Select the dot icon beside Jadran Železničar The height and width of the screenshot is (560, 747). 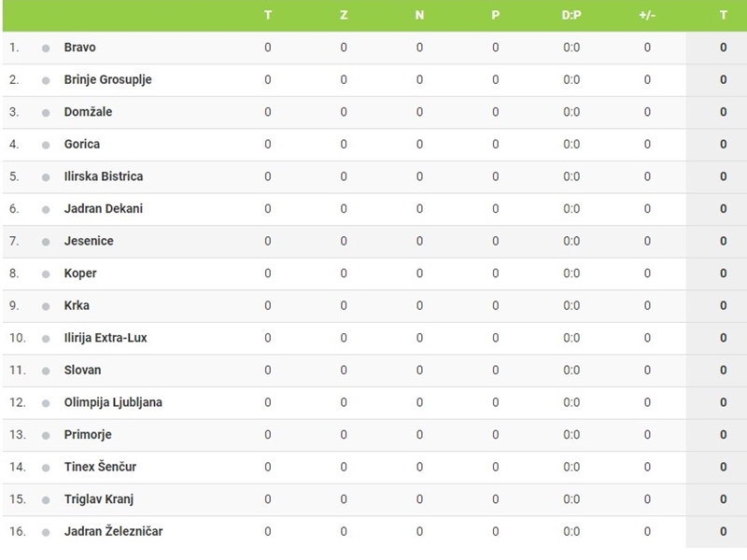(46, 532)
